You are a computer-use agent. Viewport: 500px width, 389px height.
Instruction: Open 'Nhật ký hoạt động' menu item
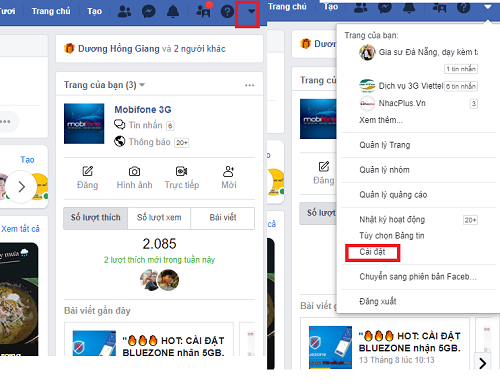[392, 219]
